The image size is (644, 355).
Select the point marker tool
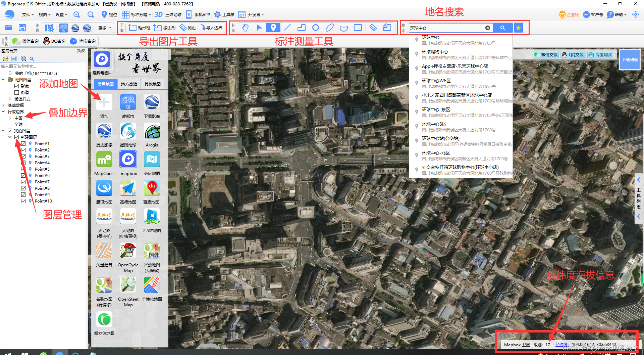[273, 28]
